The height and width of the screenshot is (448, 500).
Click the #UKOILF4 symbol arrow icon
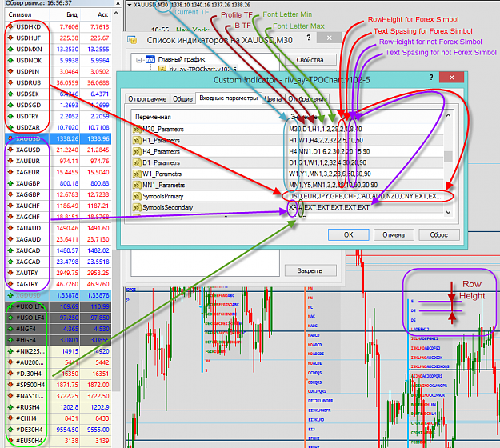point(10,306)
